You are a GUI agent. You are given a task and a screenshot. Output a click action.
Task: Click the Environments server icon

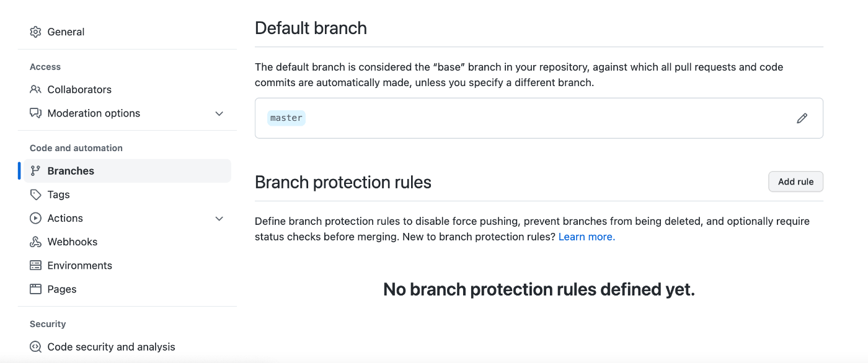(35, 265)
